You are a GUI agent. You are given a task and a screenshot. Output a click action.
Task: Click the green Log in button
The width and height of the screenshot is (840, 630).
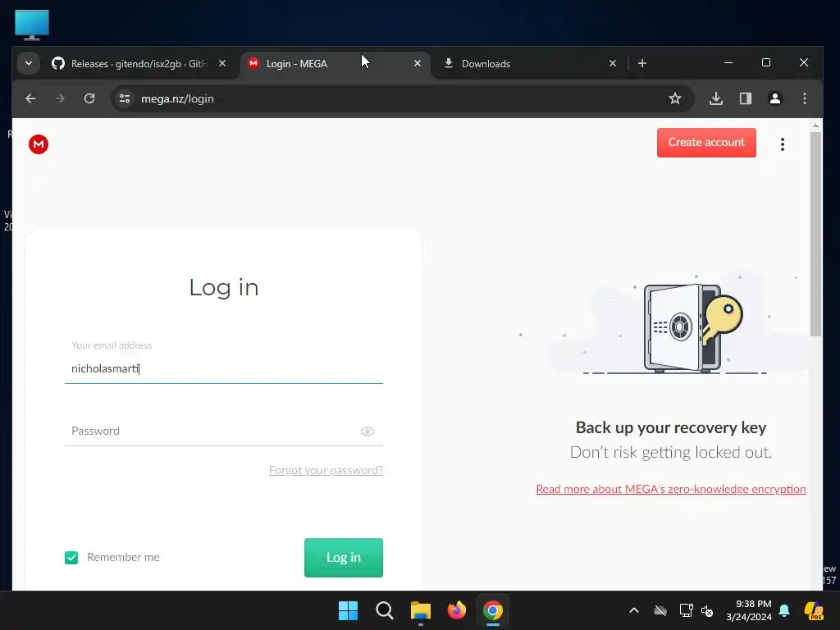[344, 558]
